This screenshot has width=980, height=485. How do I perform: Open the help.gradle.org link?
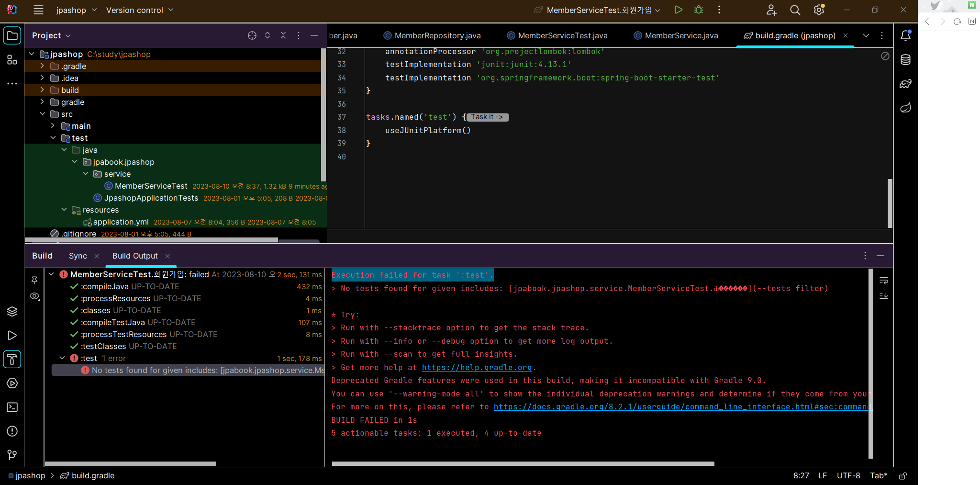pyautogui.click(x=477, y=368)
